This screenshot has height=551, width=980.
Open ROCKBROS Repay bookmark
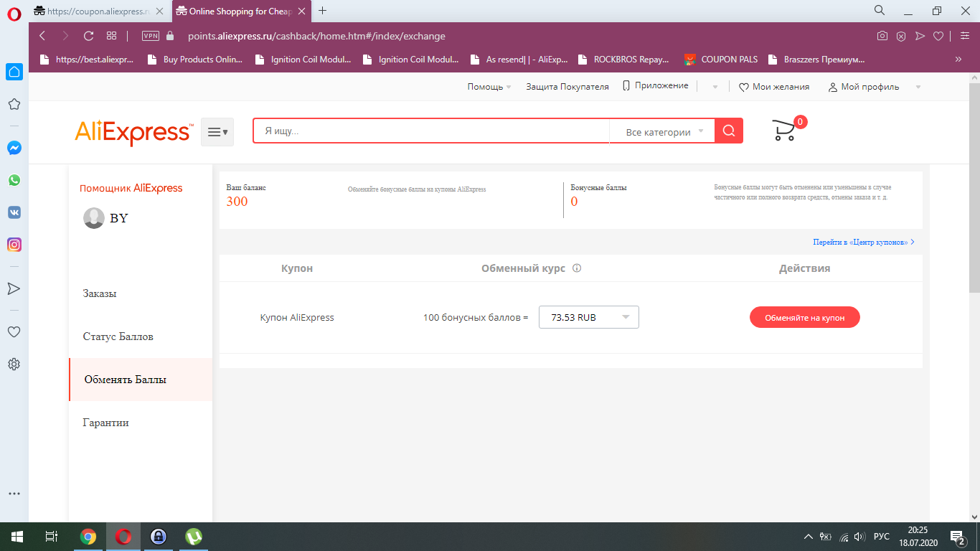[623, 60]
